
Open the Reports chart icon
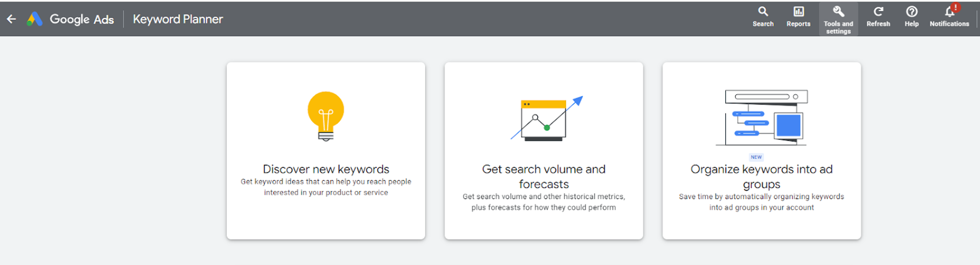(x=798, y=11)
